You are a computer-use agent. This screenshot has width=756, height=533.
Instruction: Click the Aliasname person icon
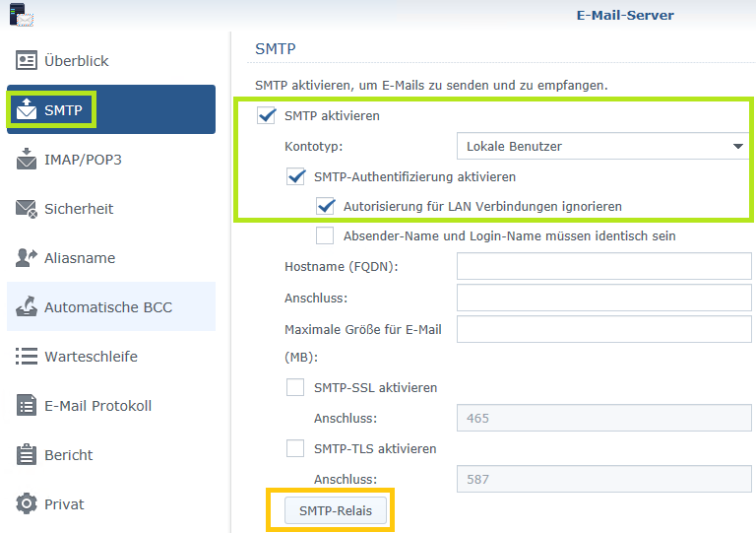click(27, 258)
